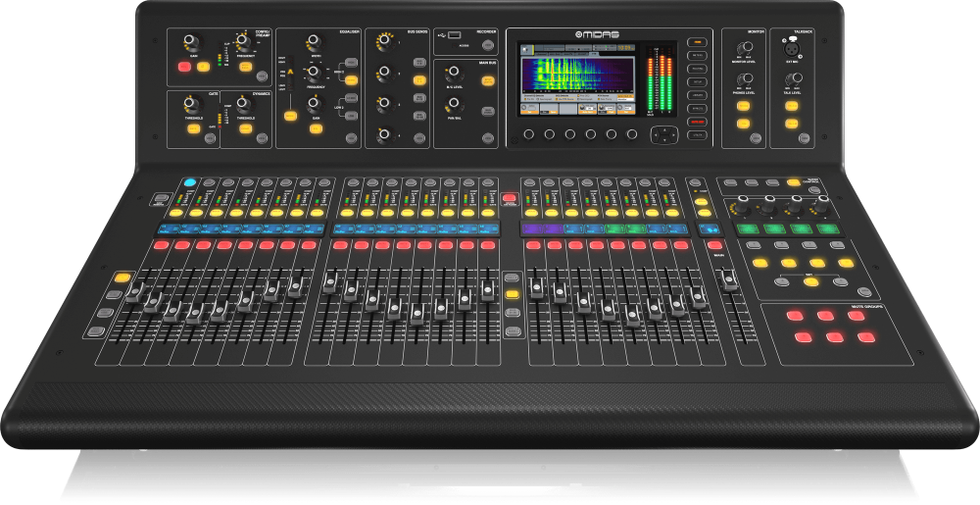
Task: Open the LIBRARY screen button
Action: 697,95
